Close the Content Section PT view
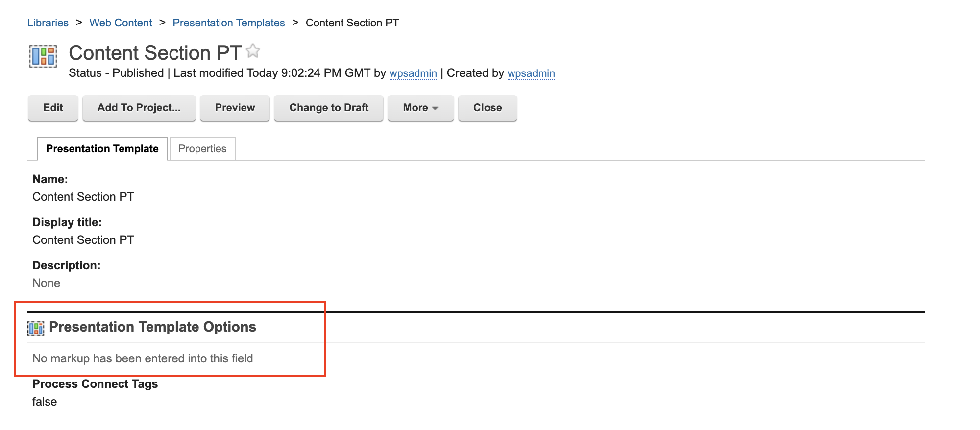The height and width of the screenshot is (430, 980). coord(487,108)
